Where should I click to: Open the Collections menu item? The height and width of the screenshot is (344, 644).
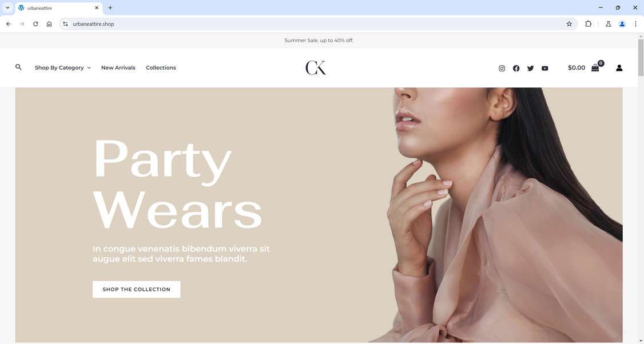(161, 68)
